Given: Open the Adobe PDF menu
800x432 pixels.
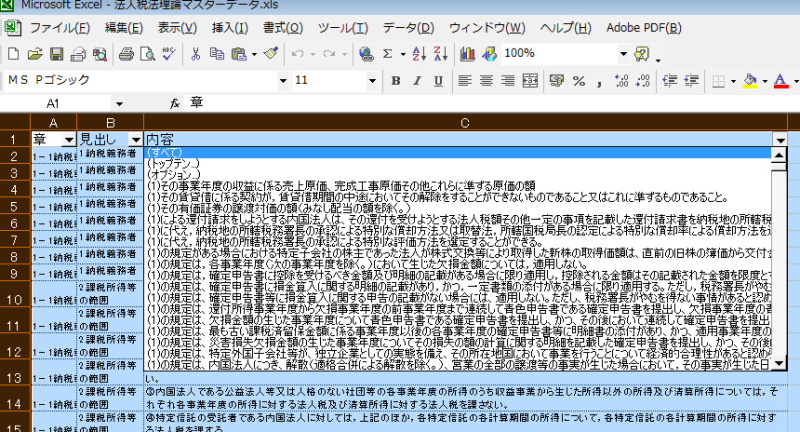Looking at the screenshot, I should 644,28.
